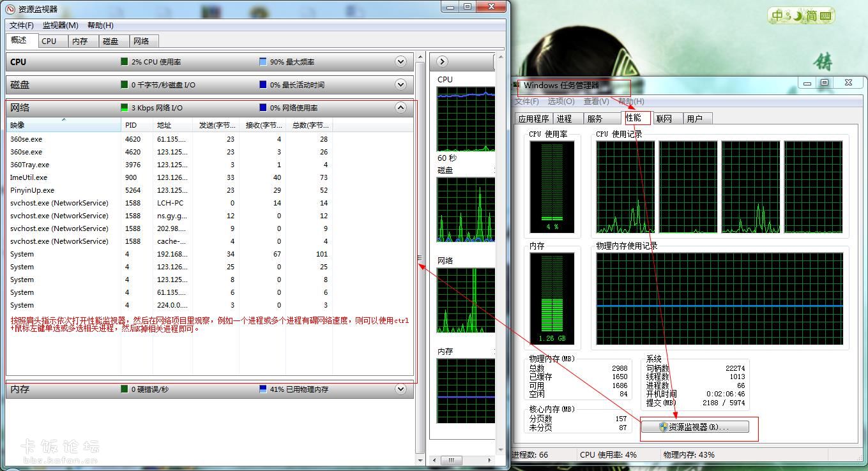Click the 资源监视器(R)... button
Screen dimensions: 868x471
coord(694,427)
